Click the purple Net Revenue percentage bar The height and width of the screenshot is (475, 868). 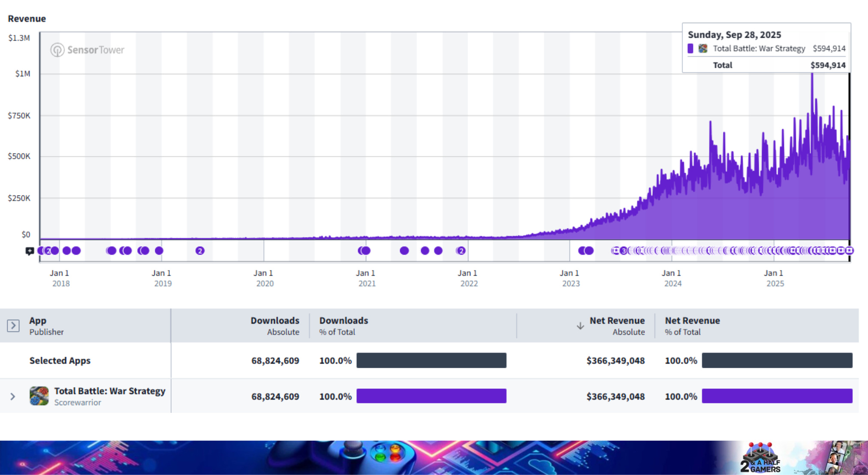point(777,396)
